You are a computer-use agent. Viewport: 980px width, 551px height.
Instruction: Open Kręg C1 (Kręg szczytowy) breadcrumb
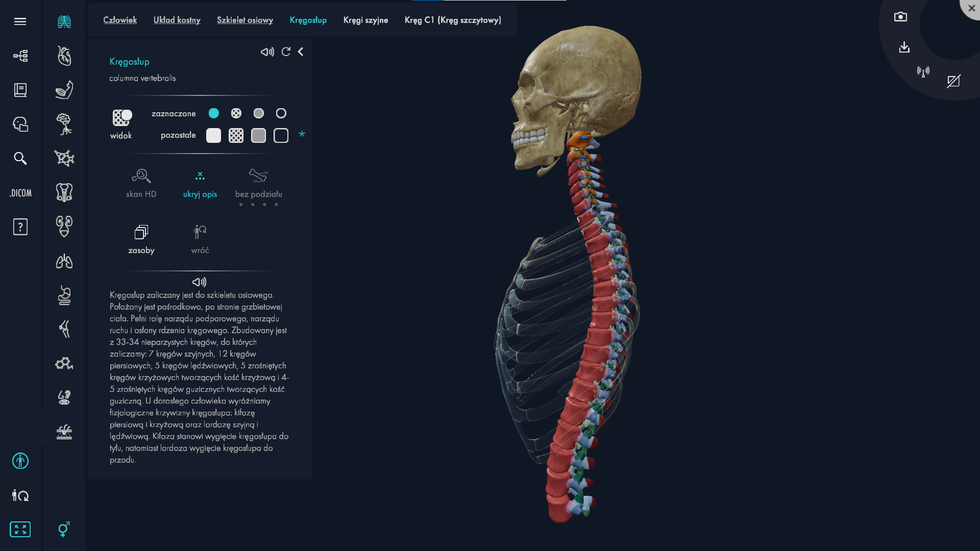(x=453, y=20)
